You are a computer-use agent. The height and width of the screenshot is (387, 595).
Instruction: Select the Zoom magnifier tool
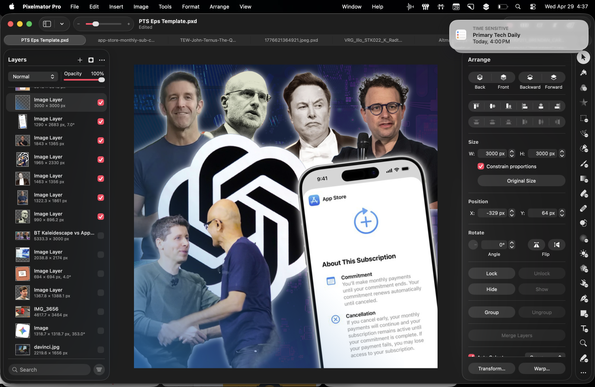[x=583, y=343]
